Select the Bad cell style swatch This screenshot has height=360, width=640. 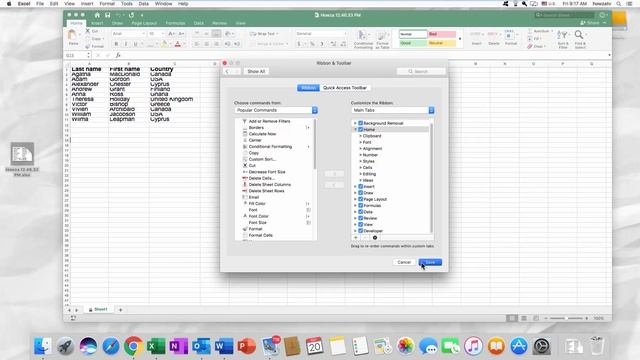[442, 34]
